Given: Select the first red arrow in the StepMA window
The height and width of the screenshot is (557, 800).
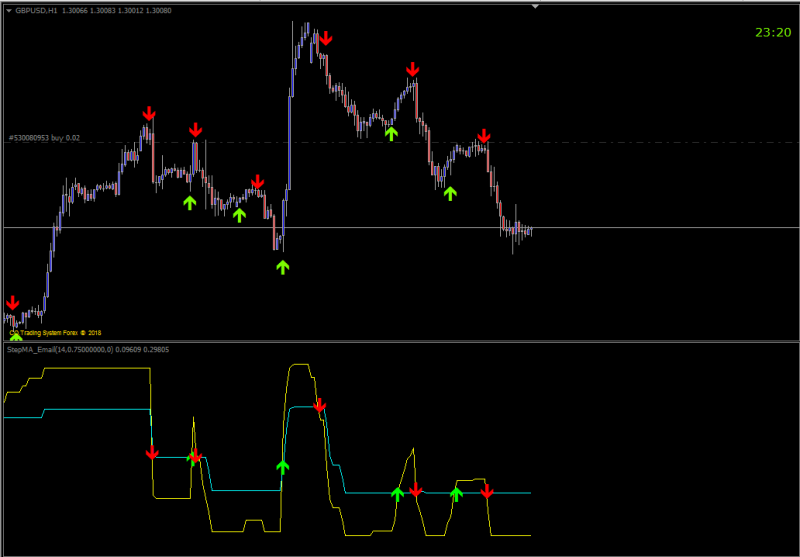Looking at the screenshot, I should tap(152, 452).
